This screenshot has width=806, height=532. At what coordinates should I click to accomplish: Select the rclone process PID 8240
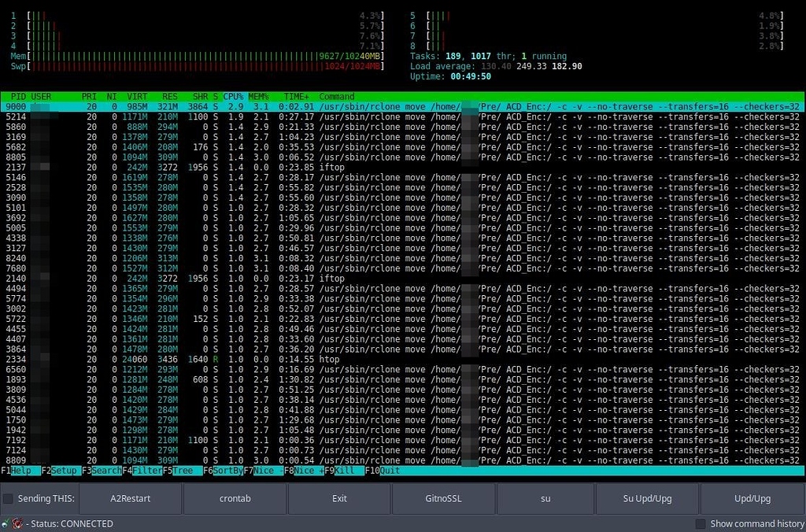(x=403, y=259)
